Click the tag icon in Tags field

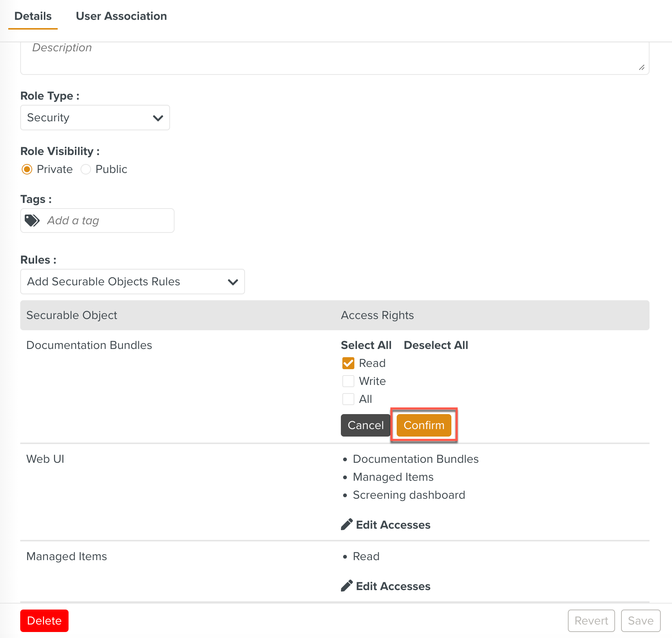pos(32,221)
